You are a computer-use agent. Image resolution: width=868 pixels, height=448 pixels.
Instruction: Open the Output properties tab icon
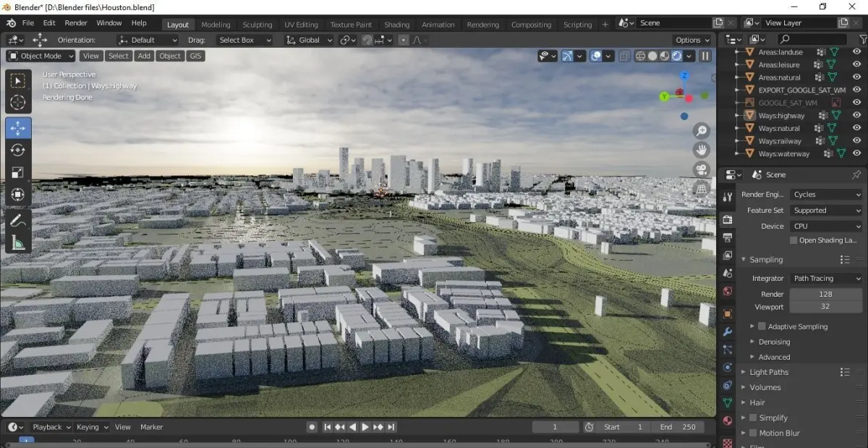pos(728,237)
